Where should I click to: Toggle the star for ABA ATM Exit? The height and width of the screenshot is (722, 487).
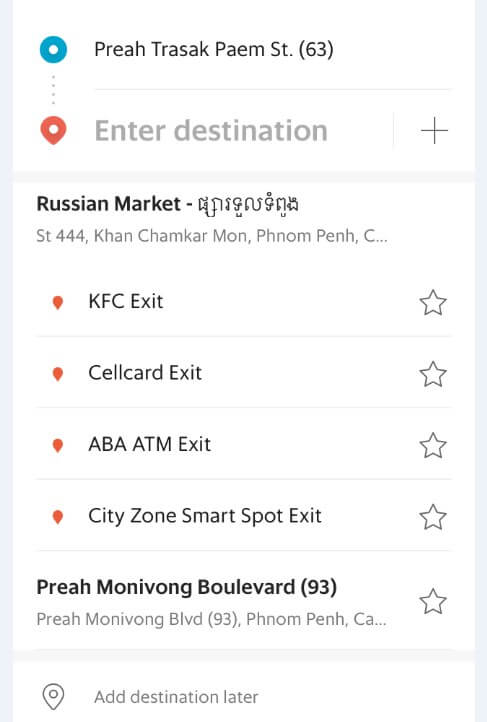pyautogui.click(x=433, y=445)
